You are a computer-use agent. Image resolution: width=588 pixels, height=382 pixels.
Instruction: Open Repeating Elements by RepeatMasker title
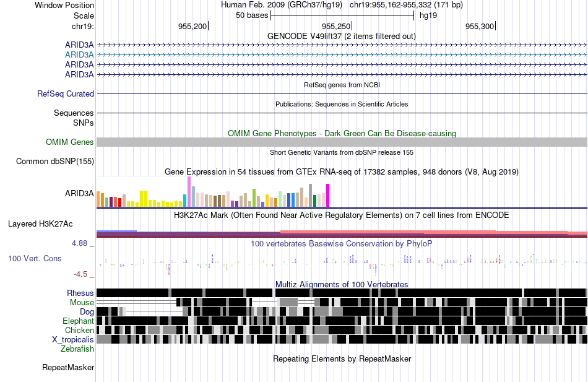[x=342, y=358]
